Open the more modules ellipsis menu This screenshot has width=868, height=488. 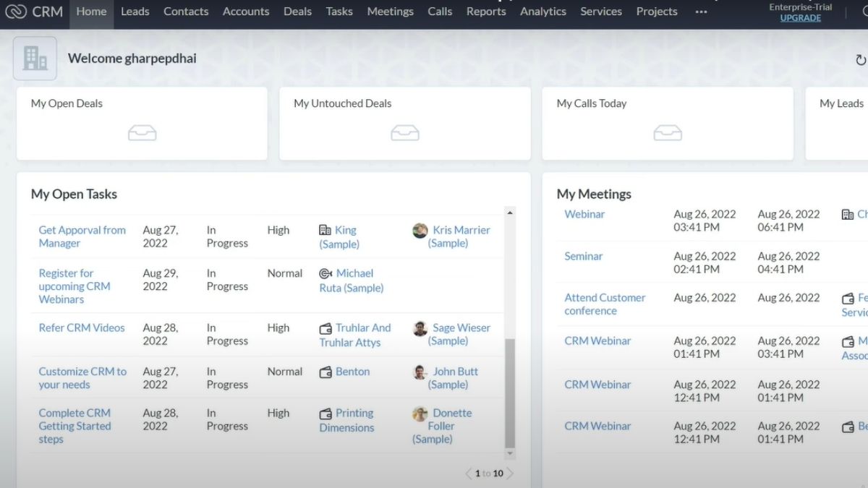click(700, 11)
